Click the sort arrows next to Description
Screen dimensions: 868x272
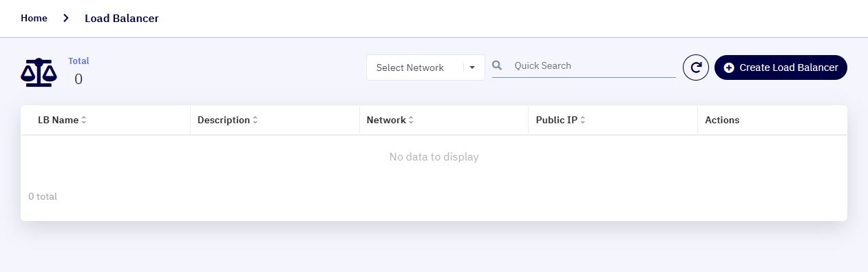pos(255,120)
